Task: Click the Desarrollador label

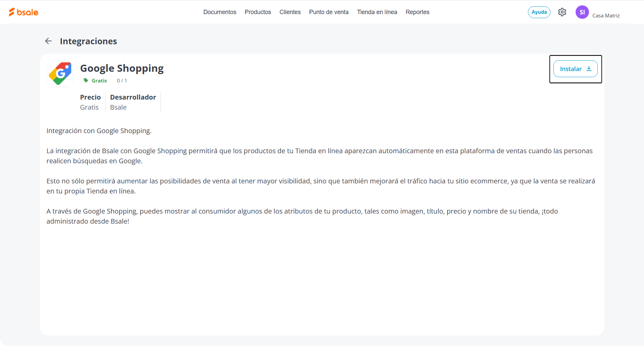Action: (133, 97)
